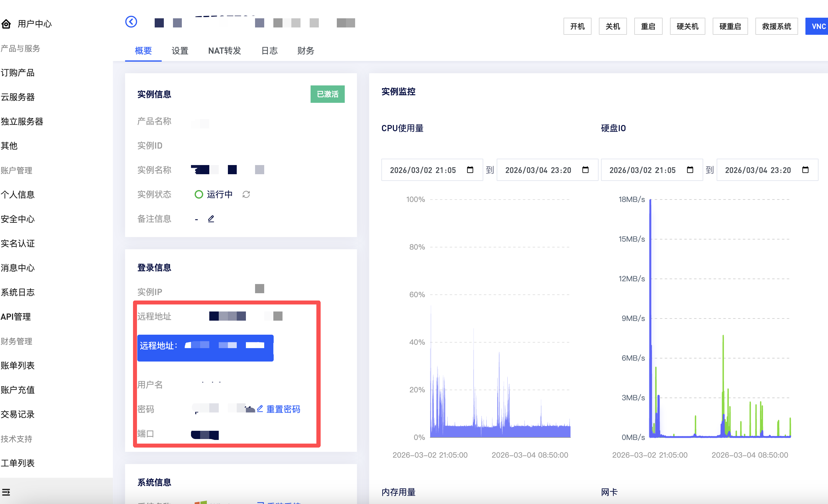Open the 日志 tab
This screenshot has height=504, width=828.
click(269, 51)
